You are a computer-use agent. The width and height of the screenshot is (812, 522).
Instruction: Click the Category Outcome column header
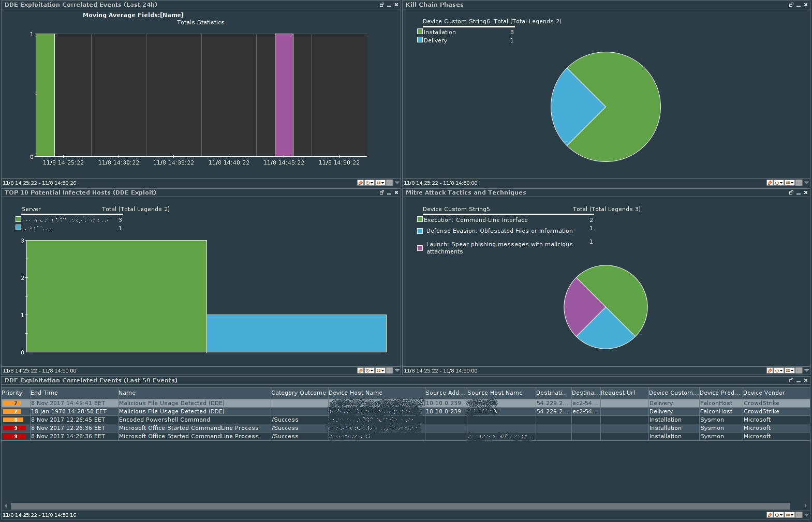click(x=298, y=393)
